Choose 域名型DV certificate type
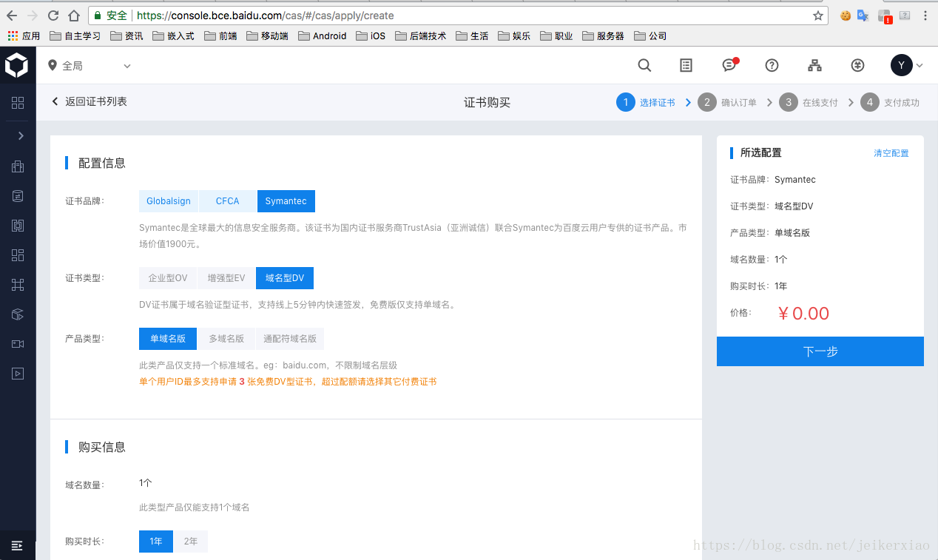This screenshot has width=938, height=560. [x=285, y=278]
